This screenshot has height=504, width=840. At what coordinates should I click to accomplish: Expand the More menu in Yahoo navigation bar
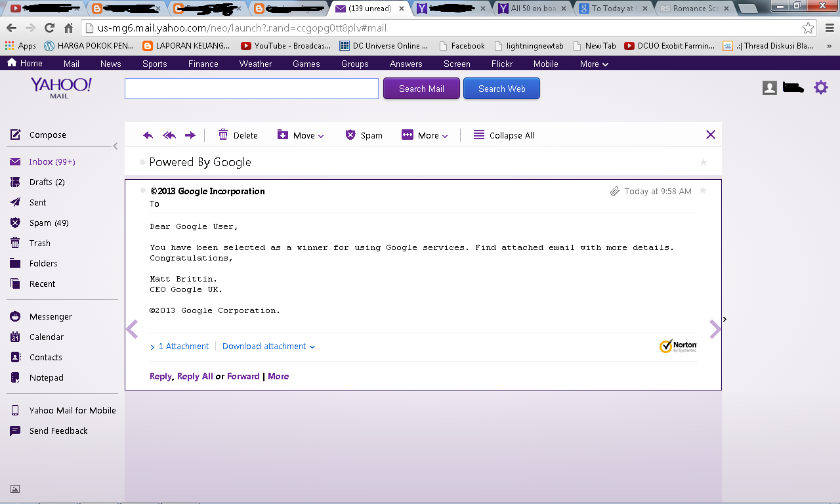[x=594, y=64]
